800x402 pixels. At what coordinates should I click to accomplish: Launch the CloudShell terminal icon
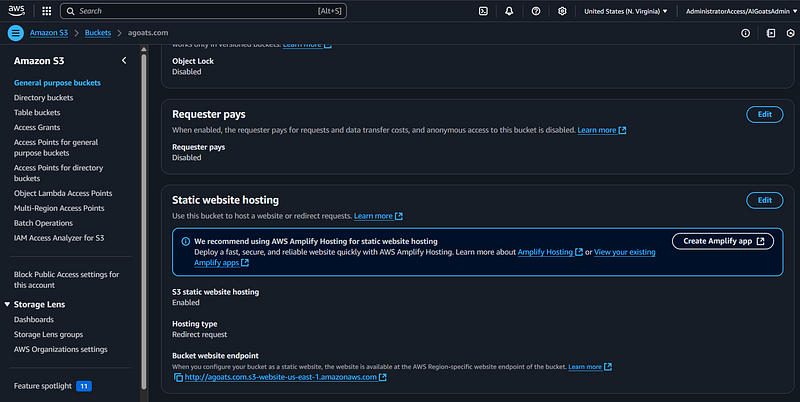point(483,11)
